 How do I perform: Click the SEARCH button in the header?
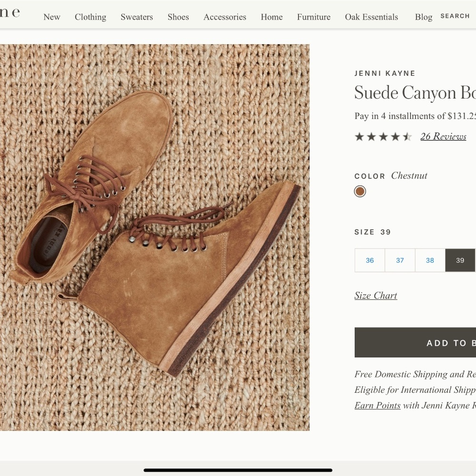455,16
